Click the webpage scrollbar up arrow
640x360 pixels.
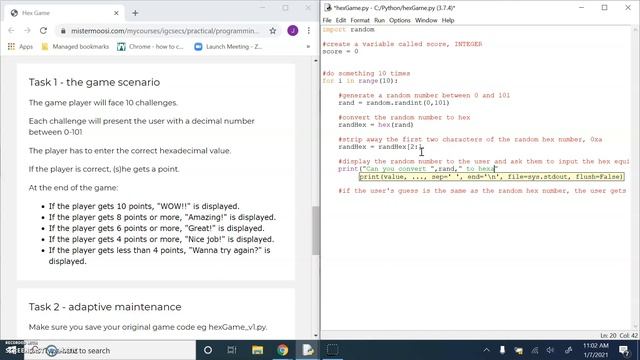(x=316, y=60)
